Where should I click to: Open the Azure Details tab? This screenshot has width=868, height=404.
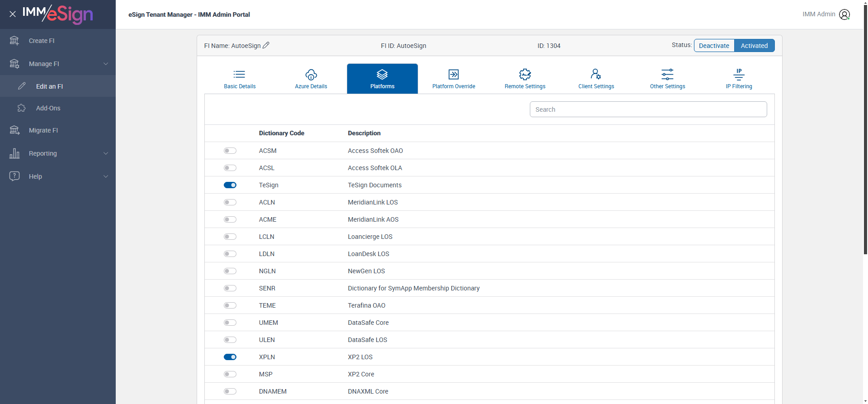[311, 79]
